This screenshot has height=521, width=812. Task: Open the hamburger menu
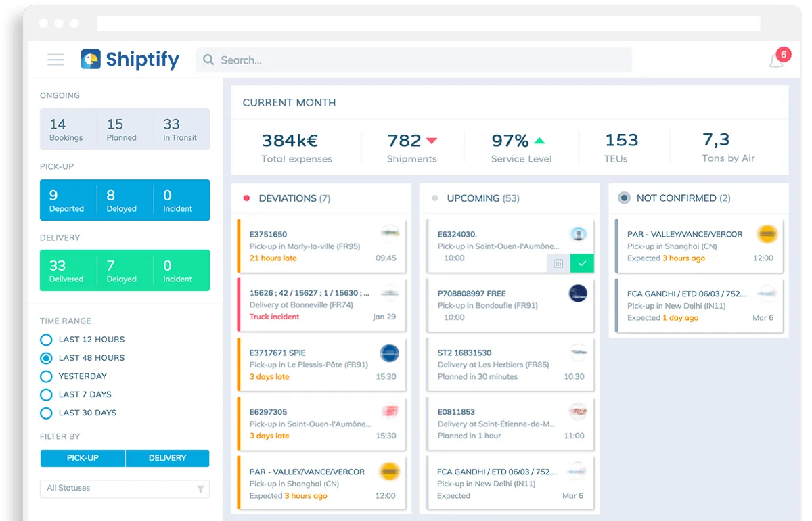pyautogui.click(x=55, y=60)
